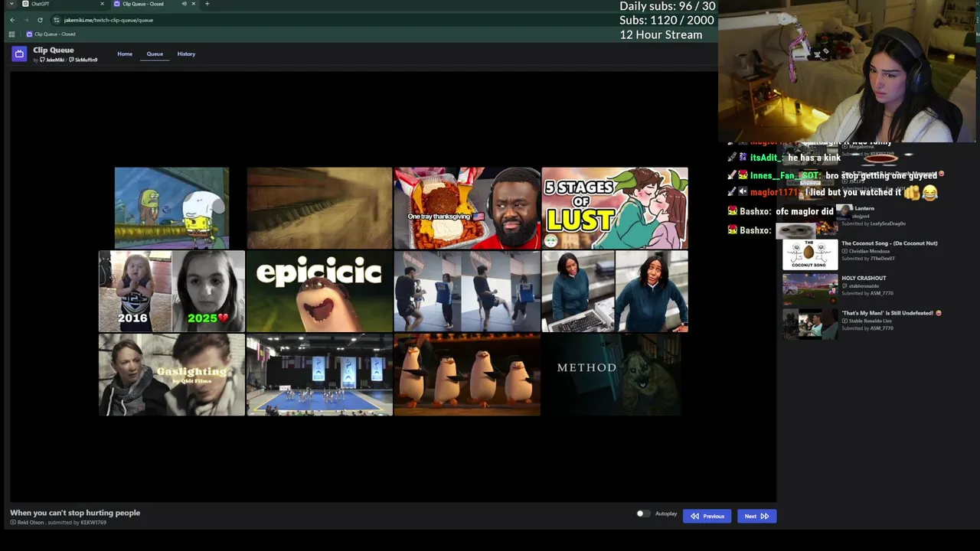Close the ChatGPT tab

tap(102, 4)
